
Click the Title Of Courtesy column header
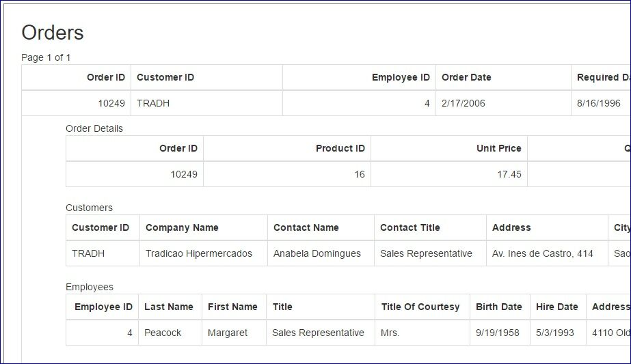tap(420, 307)
